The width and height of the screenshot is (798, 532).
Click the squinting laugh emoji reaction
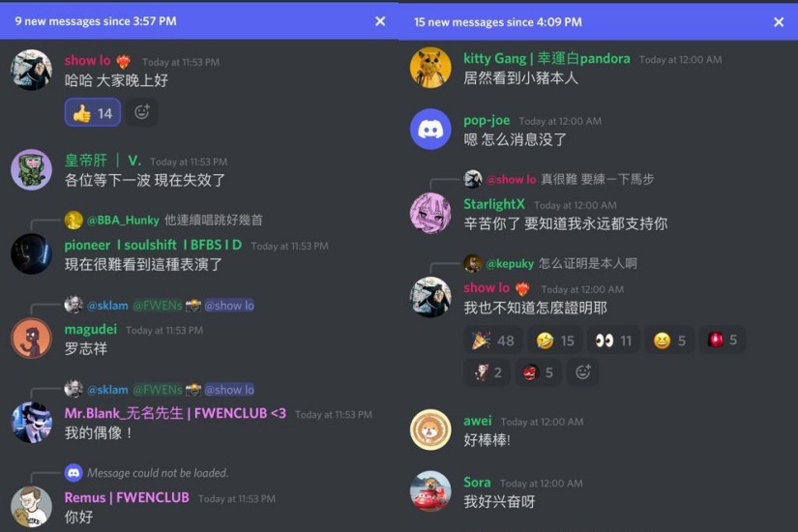click(x=669, y=340)
